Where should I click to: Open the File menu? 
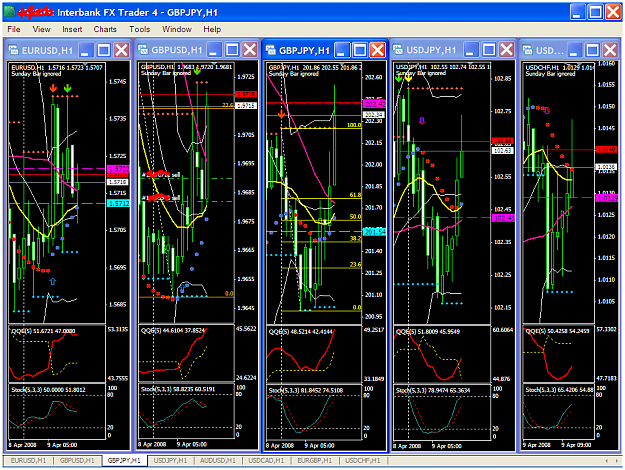14,29
